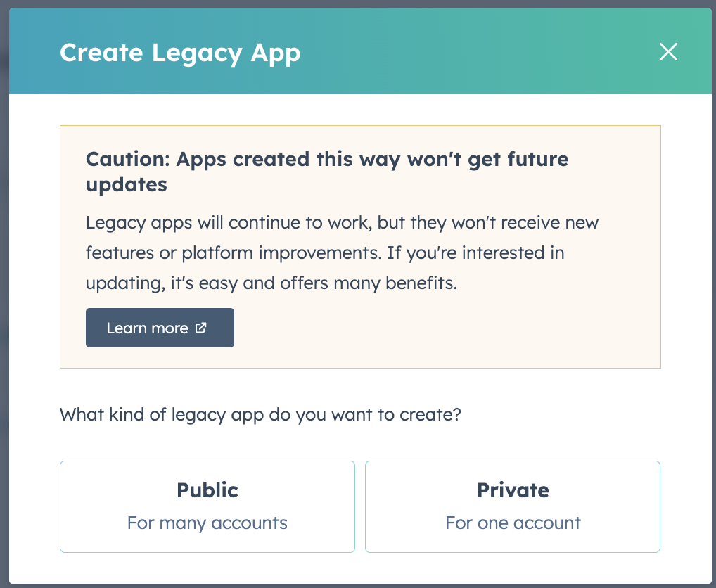Click the word "Caution:" in the warning

click(x=127, y=159)
